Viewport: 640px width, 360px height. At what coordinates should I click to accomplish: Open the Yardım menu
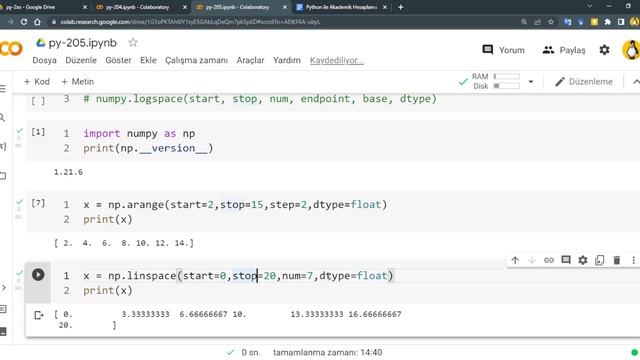tap(287, 60)
